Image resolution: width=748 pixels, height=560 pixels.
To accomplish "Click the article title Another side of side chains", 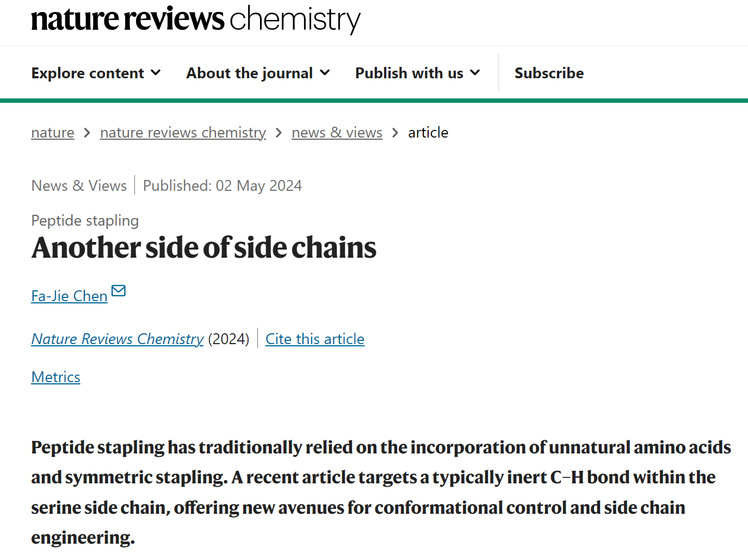I will (x=204, y=248).
